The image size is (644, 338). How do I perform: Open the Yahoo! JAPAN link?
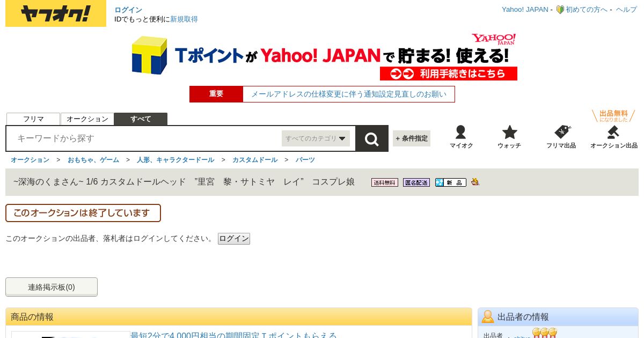point(525,10)
